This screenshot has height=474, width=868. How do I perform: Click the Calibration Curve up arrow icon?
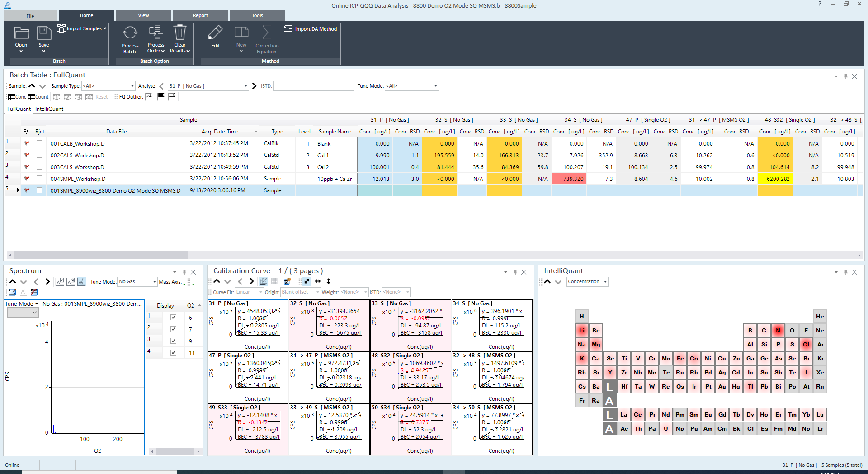coord(217,281)
